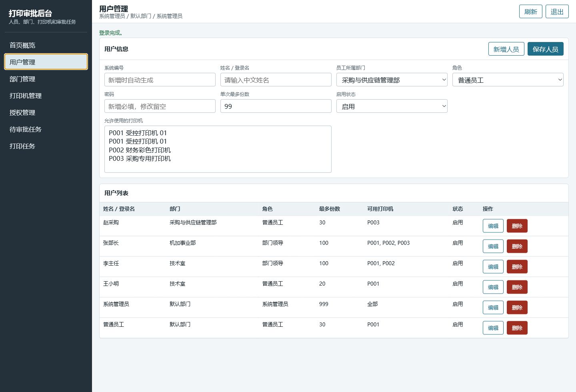
Task: Navigate to 授权管理
Action: [46, 112]
